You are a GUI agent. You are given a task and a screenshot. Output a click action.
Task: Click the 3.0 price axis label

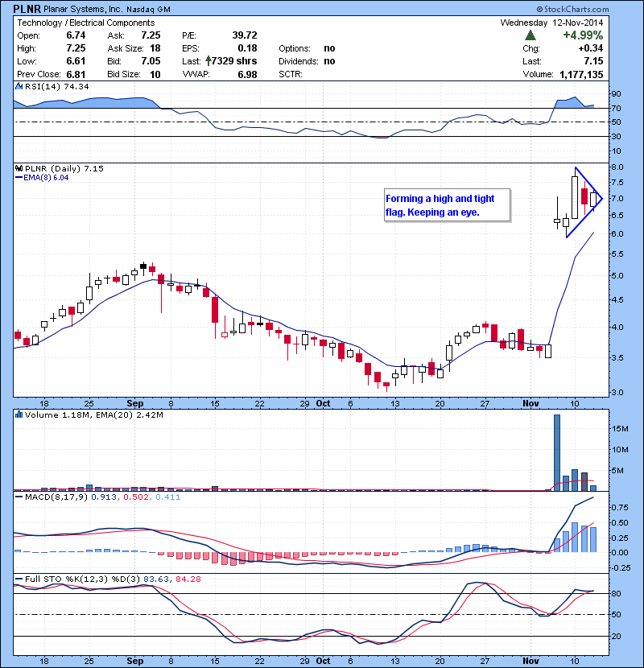617,393
